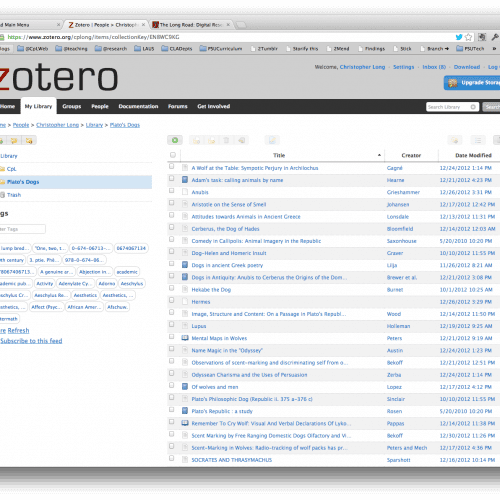Image resolution: width=500 pixels, height=500 pixels.
Task: Sort items by Date Modified column
Action: 473,155
